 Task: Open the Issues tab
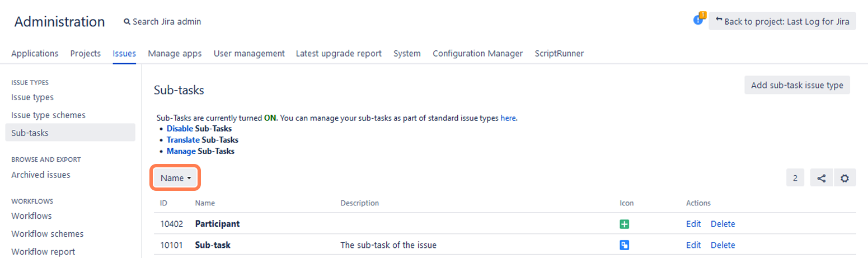point(124,54)
